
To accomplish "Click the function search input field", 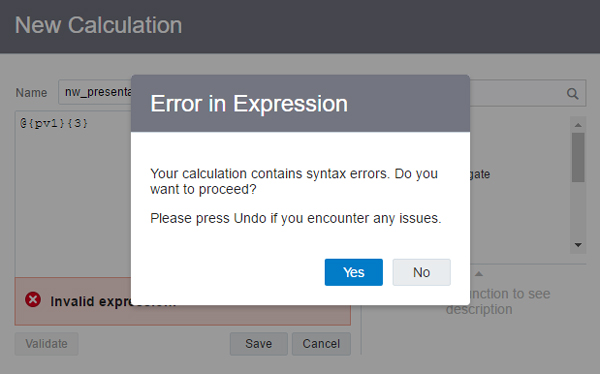I will [x=517, y=93].
